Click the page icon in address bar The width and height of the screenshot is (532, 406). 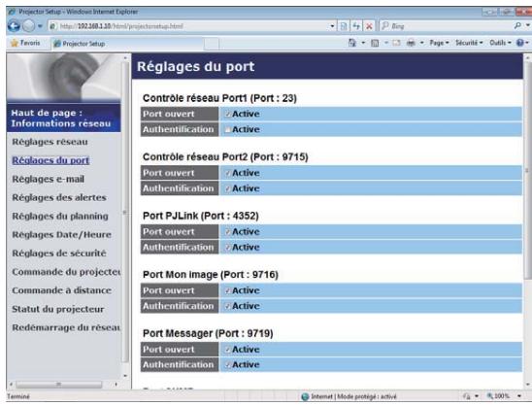(x=53, y=26)
